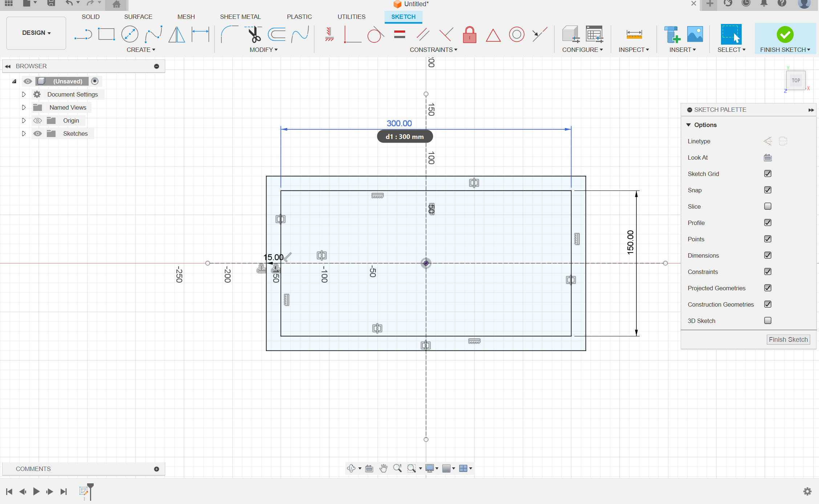Select the Trim scissors tool

coord(253,34)
